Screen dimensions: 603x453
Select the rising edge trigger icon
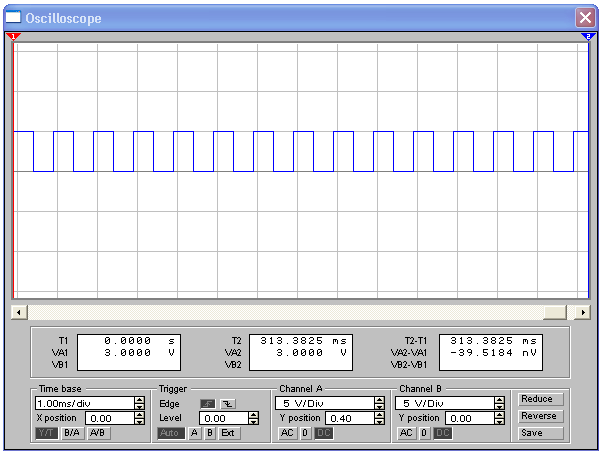(x=208, y=404)
